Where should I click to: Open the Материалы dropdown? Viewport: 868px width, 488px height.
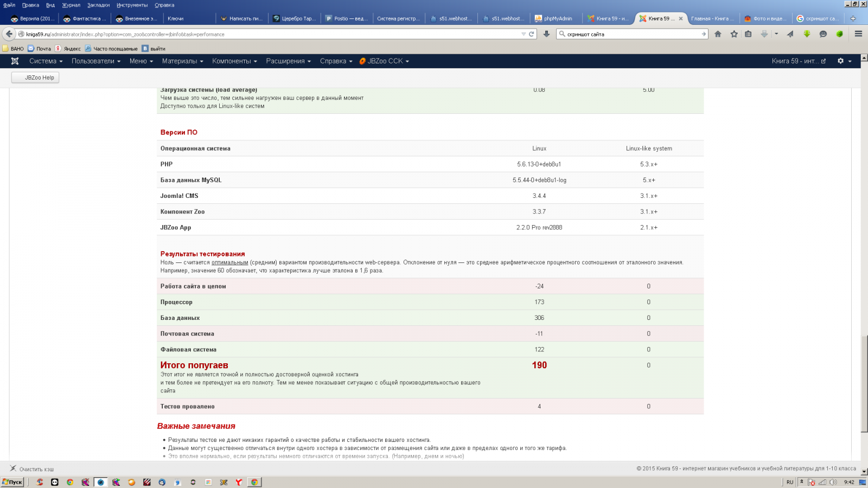[x=183, y=61]
